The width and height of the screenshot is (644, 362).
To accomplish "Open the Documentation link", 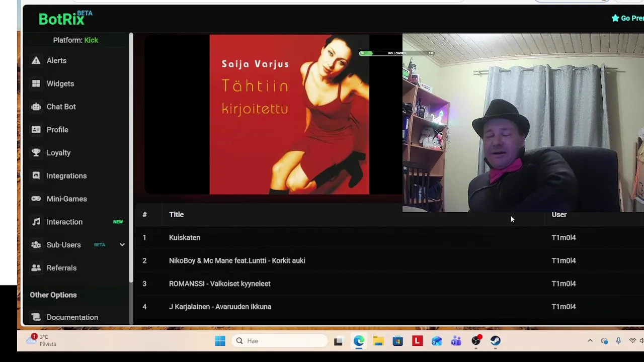I will point(72,317).
